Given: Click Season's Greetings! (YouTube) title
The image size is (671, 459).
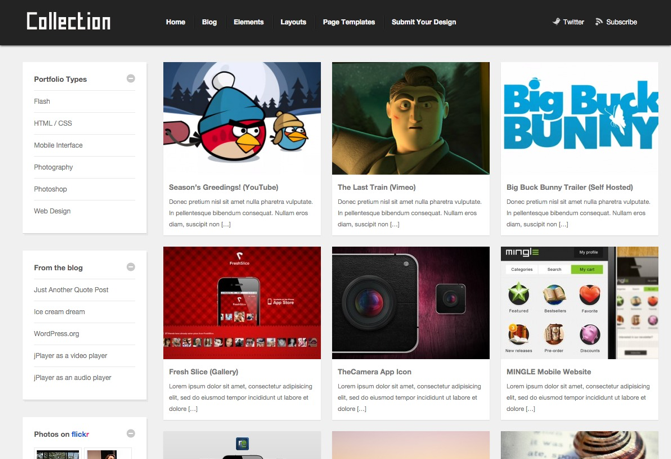Looking at the screenshot, I should pyautogui.click(x=223, y=187).
